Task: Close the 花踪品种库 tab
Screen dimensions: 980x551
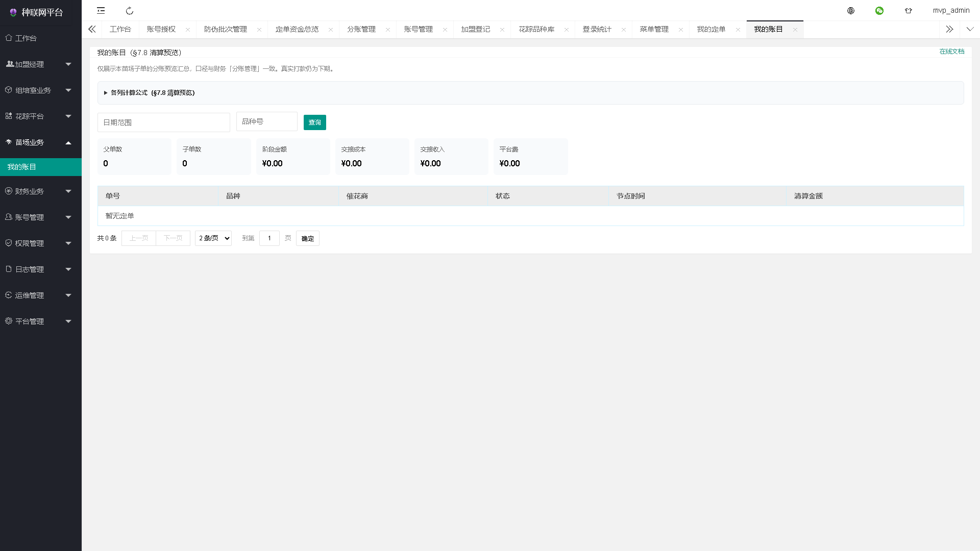Action: [567, 30]
